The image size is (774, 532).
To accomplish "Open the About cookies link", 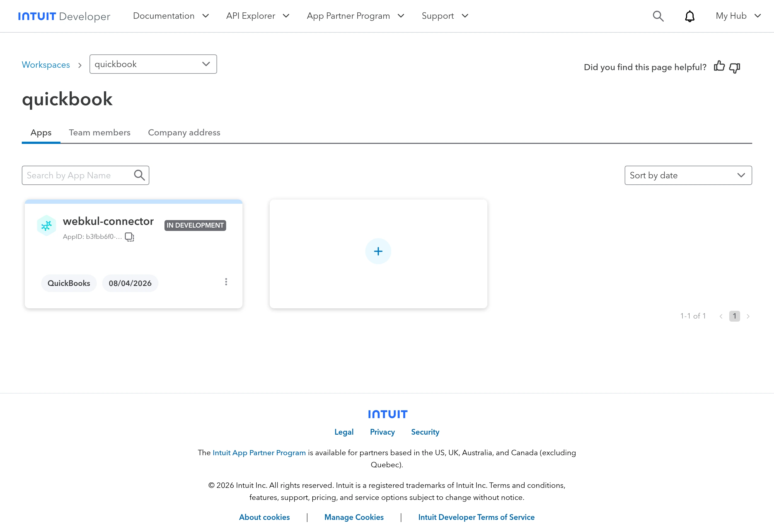I will [x=264, y=517].
